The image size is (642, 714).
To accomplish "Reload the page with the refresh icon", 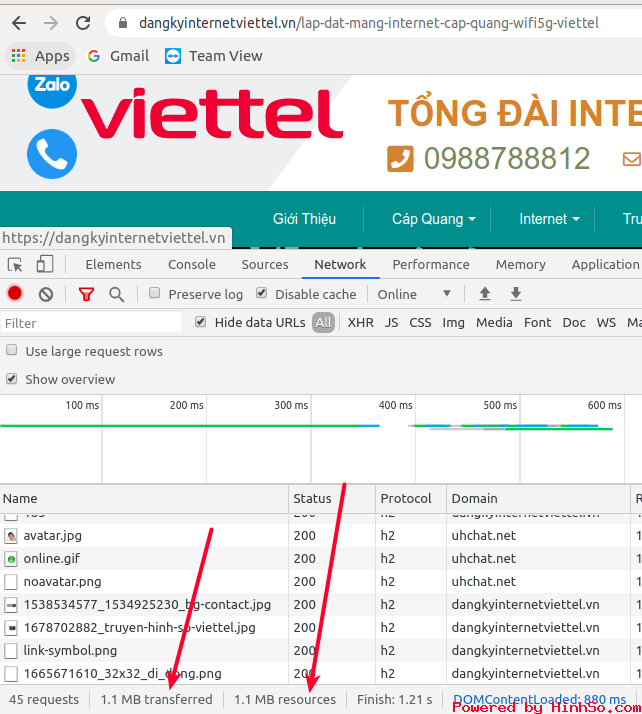I will [x=83, y=23].
